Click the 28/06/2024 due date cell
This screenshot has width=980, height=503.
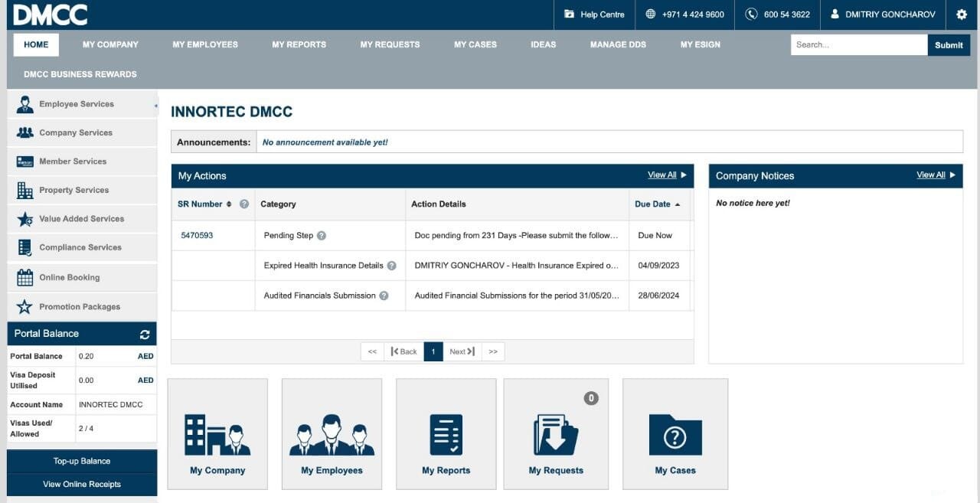pyautogui.click(x=658, y=296)
